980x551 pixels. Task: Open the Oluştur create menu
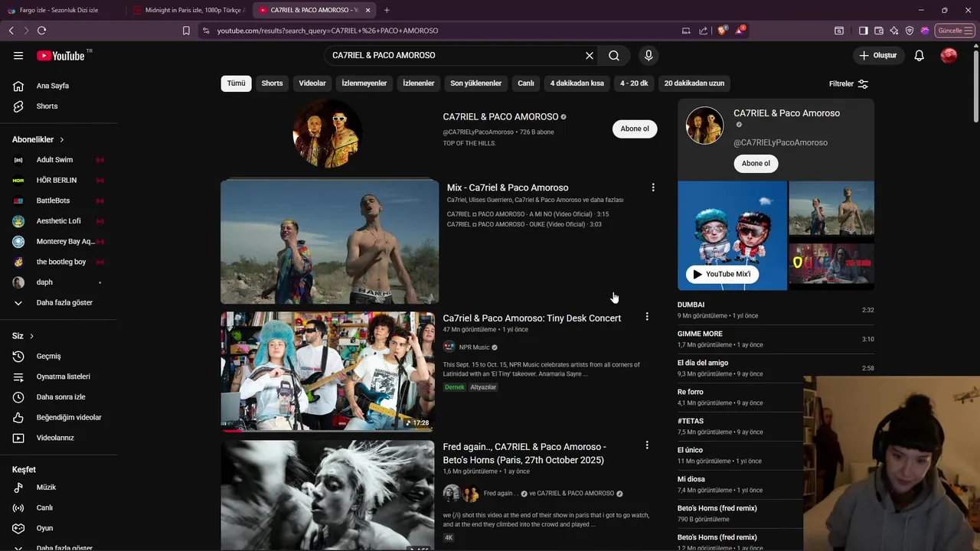(x=877, y=55)
